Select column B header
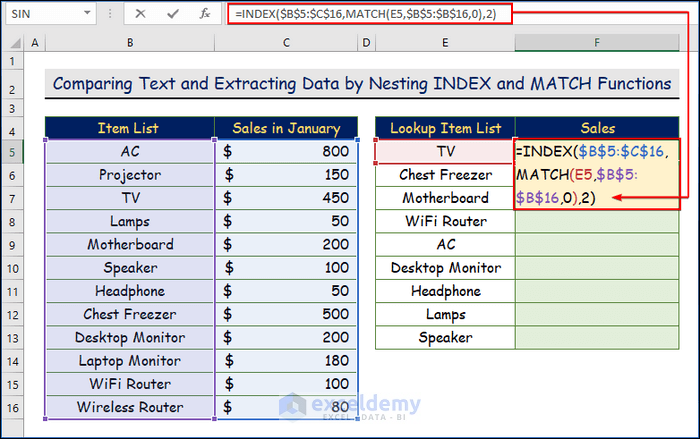Screen dimensions: 700x439 click(x=130, y=43)
